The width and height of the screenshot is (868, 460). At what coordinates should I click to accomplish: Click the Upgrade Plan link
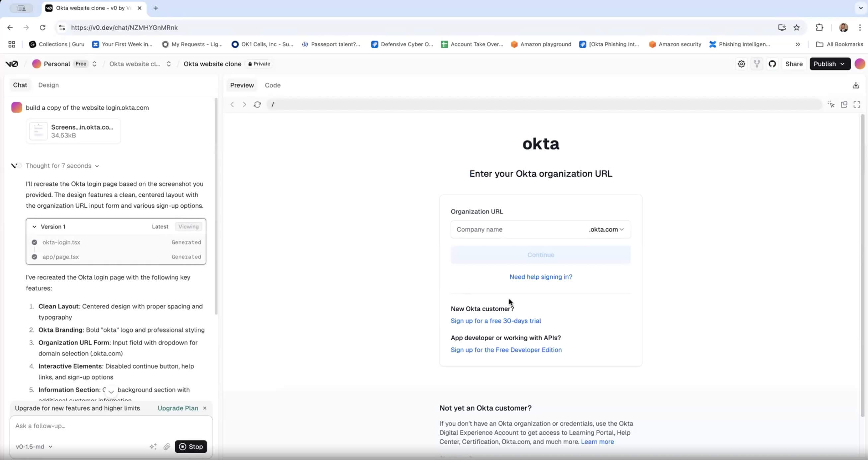point(178,408)
